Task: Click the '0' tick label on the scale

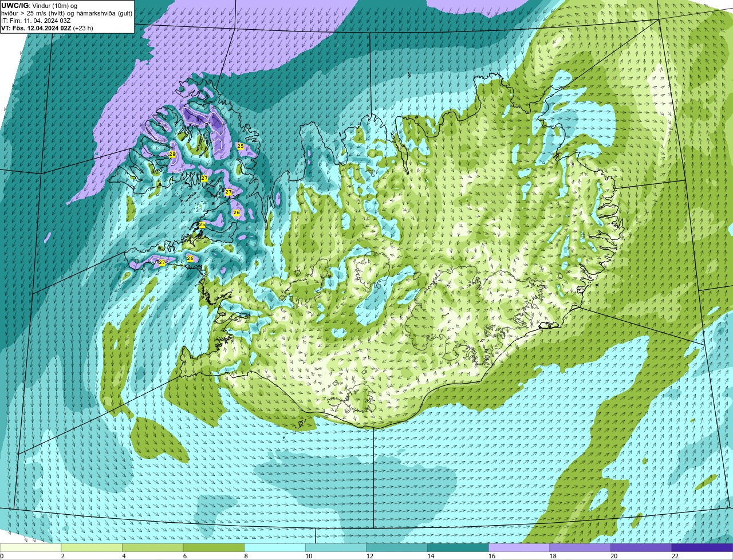Action: tap(2, 556)
